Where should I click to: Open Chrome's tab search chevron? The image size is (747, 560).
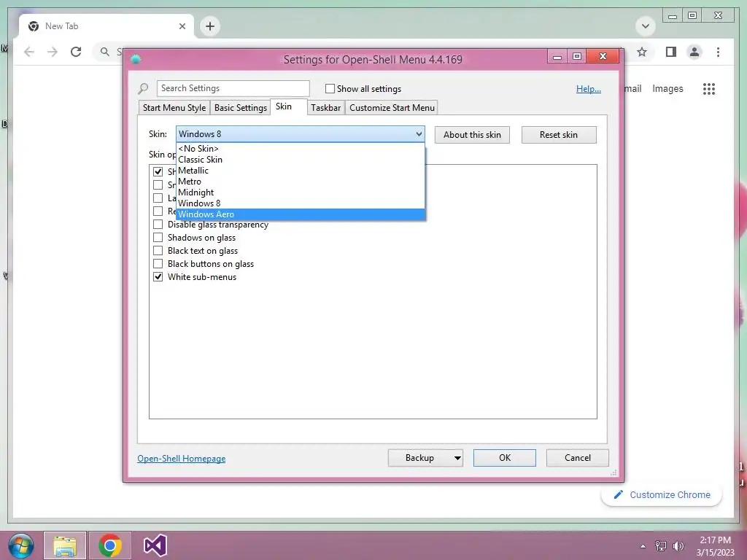[x=646, y=26]
